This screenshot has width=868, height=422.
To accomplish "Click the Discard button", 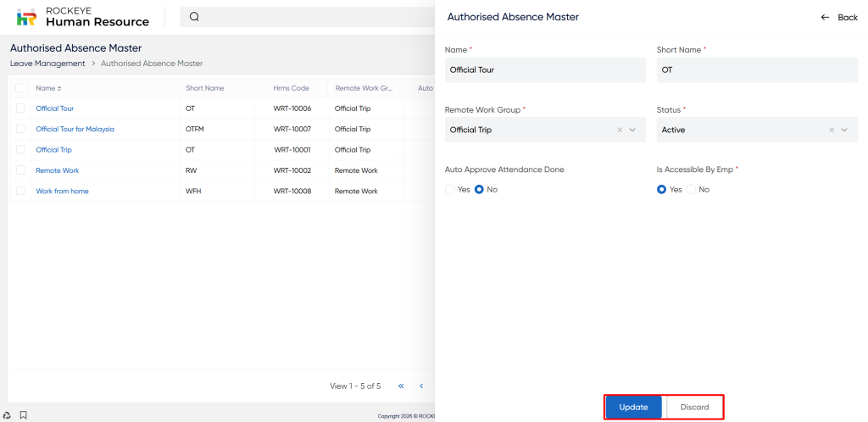I will tap(694, 408).
